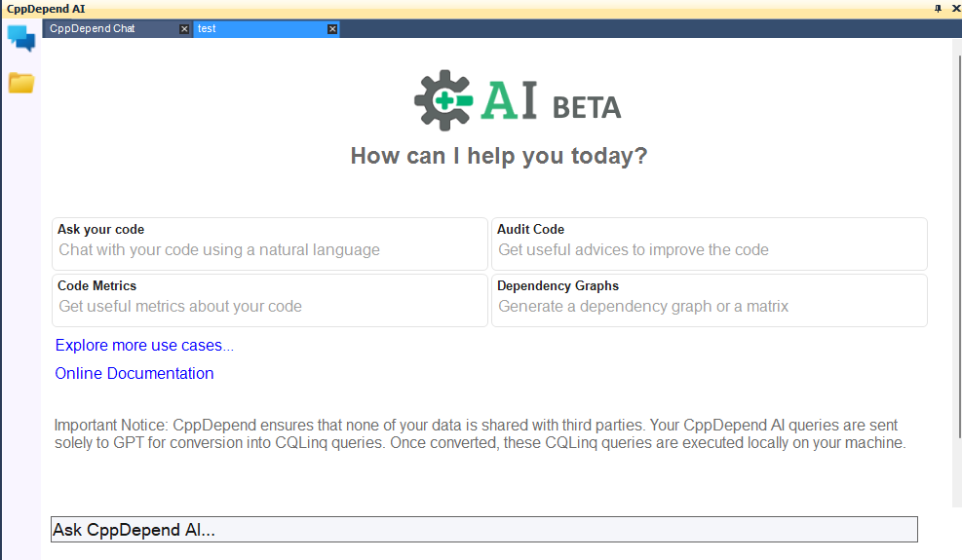The height and width of the screenshot is (560, 962).
Task: Choose the Code Metrics card
Action: (270, 301)
